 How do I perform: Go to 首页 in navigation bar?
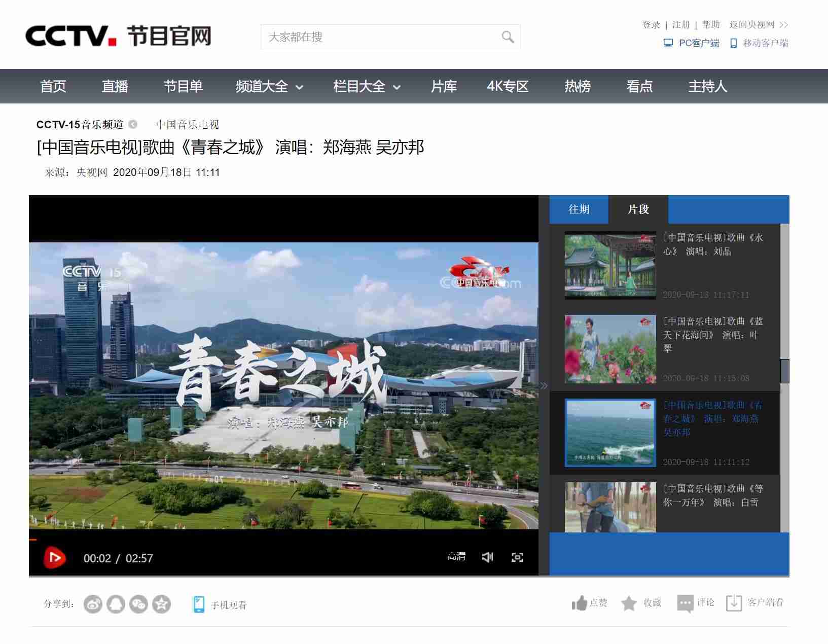pyautogui.click(x=53, y=86)
